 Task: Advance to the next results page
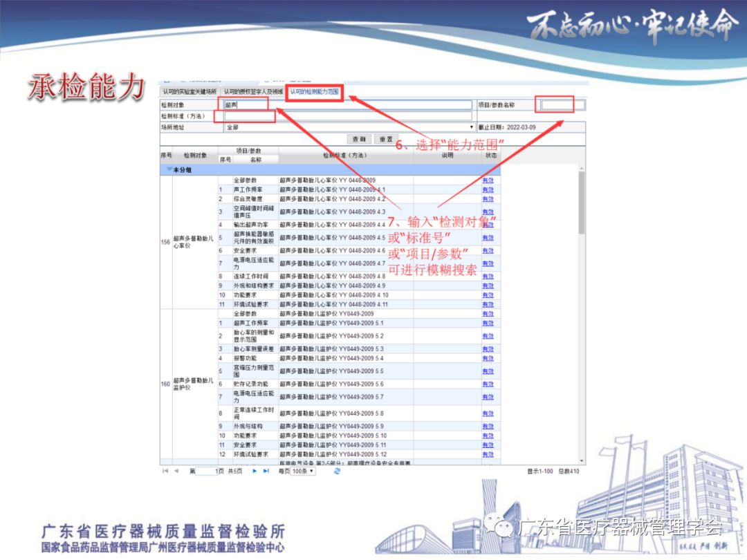click(x=255, y=471)
